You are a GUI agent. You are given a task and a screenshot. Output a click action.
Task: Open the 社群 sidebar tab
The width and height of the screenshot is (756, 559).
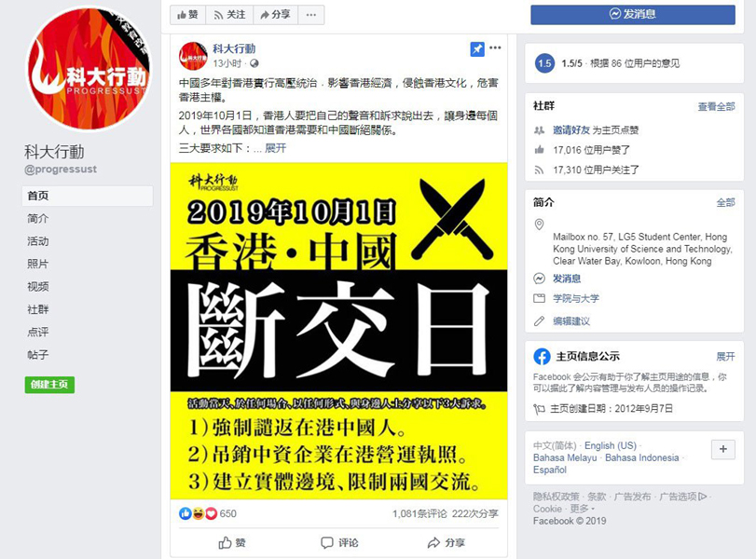[38, 309]
